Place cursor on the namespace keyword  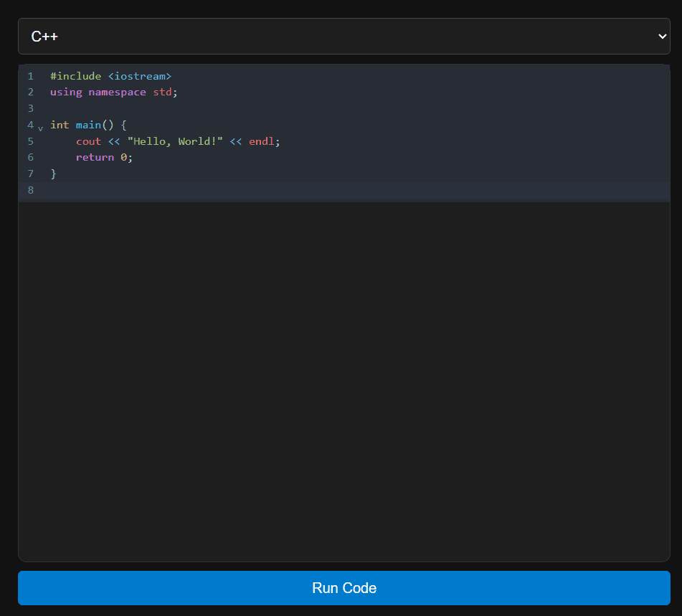pyautogui.click(x=117, y=93)
